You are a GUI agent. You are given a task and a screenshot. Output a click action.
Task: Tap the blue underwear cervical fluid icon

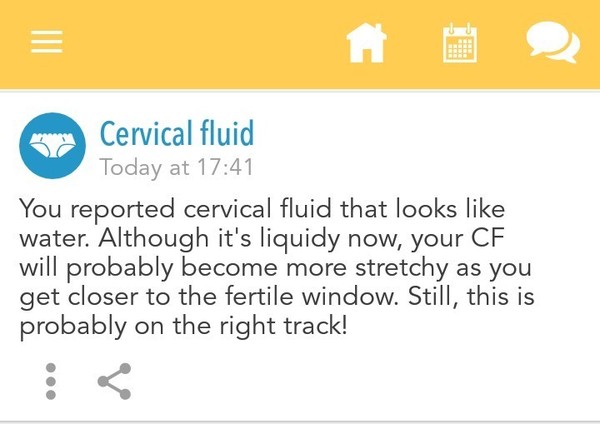point(52,145)
